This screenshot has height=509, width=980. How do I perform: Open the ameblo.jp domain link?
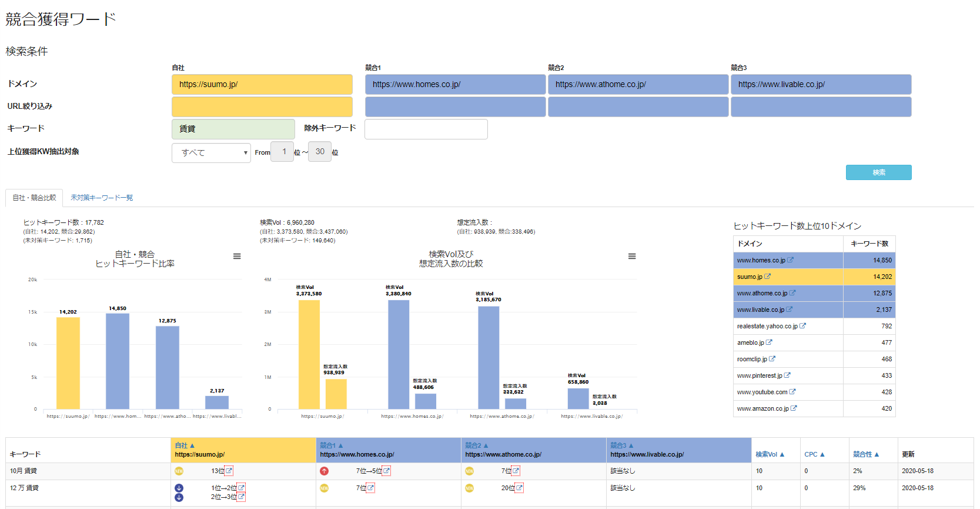pos(750,342)
